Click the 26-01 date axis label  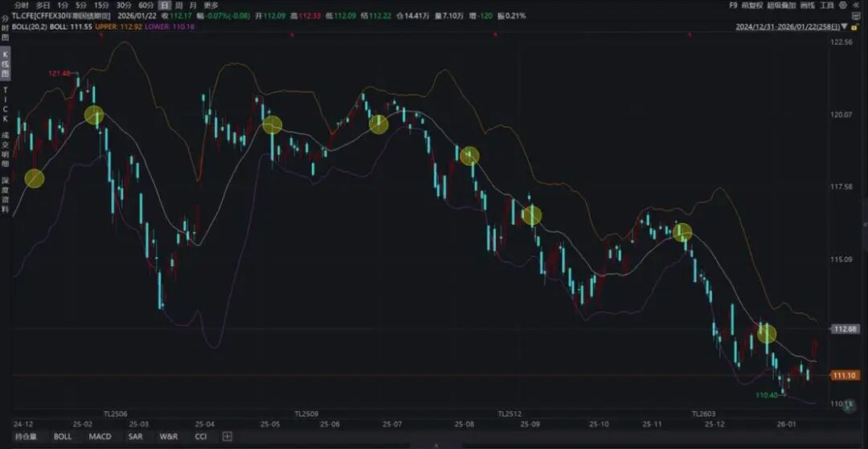pyautogui.click(x=785, y=424)
